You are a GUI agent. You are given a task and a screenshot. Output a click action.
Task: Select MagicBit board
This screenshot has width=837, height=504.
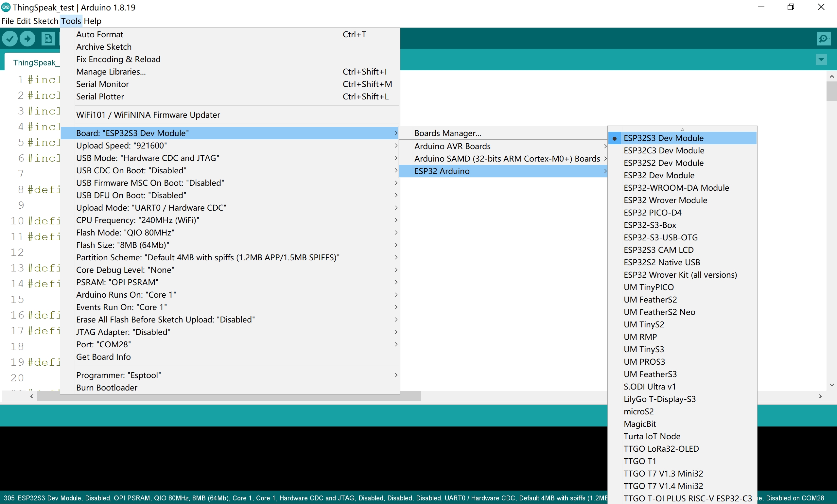pos(682,424)
